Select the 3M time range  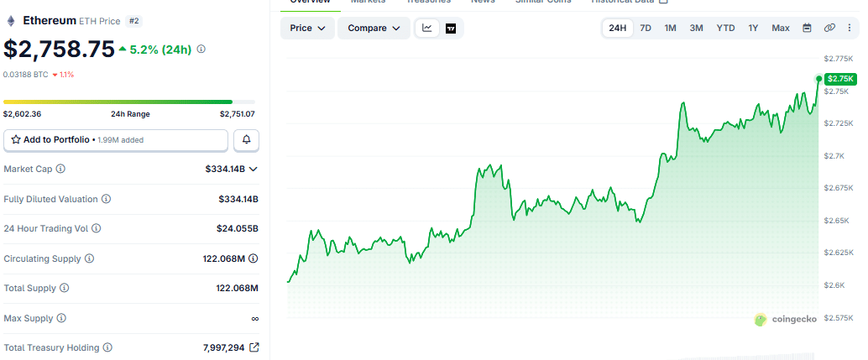697,29
